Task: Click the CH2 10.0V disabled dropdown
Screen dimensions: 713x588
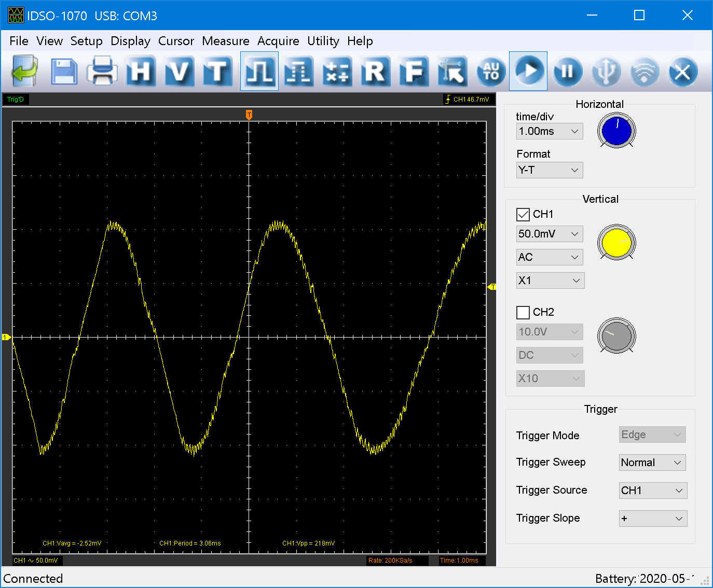Action: click(550, 332)
